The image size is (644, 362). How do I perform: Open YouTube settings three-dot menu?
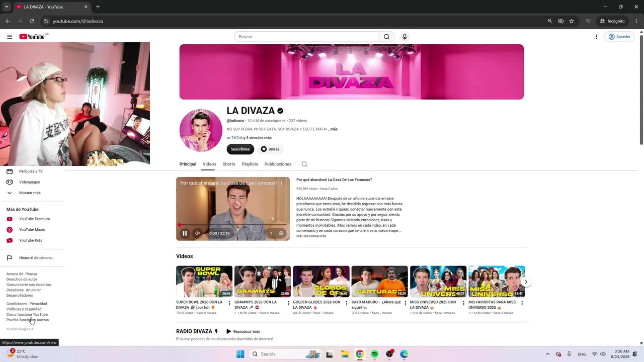597,37
